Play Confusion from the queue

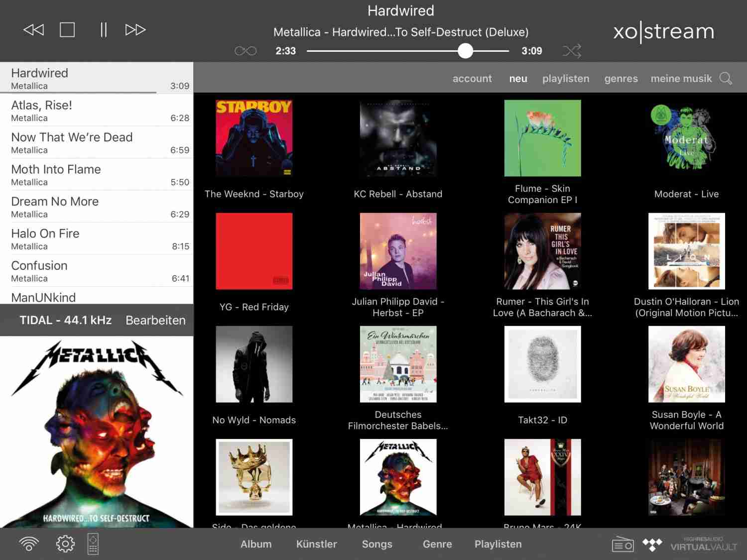coord(97,271)
